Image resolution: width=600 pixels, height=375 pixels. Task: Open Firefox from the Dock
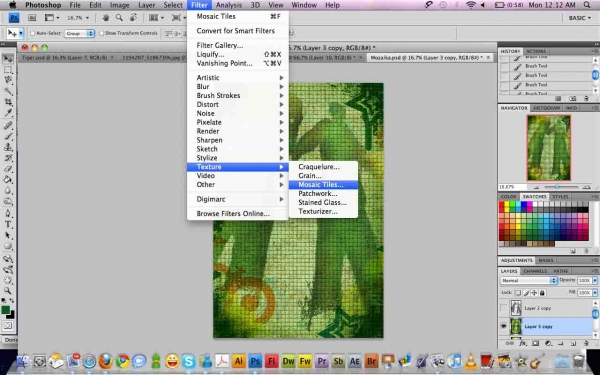point(106,361)
